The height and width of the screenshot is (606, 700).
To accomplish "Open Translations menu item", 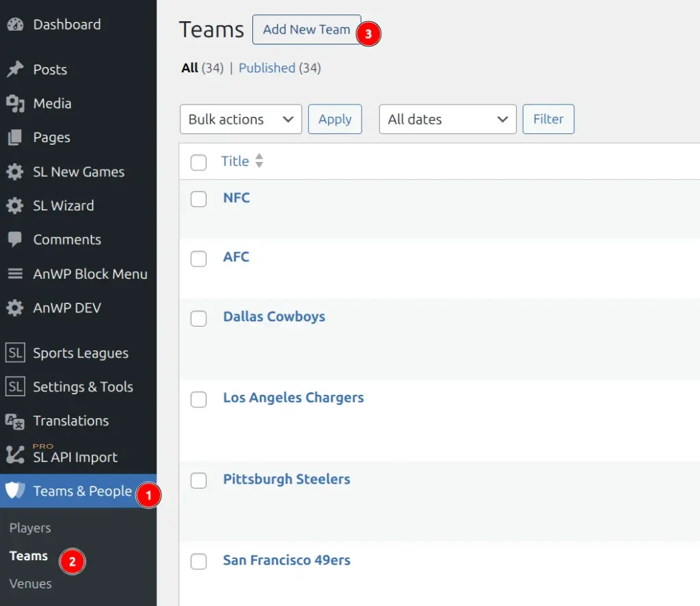I will point(71,421).
